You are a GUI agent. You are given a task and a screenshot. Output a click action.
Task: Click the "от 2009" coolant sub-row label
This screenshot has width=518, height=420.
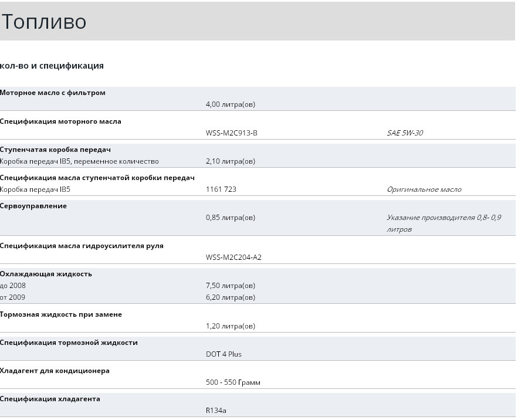[x=13, y=297]
